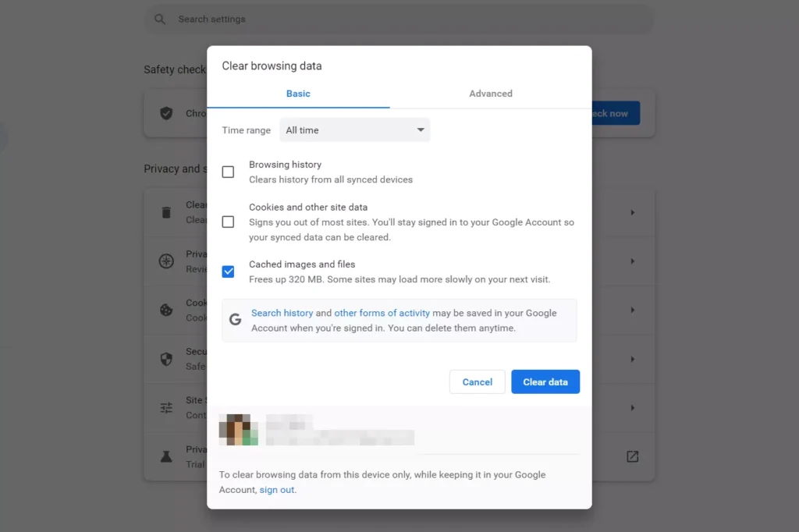Click the Privacy guide compass icon
This screenshot has height=532, width=799.
[x=166, y=261]
